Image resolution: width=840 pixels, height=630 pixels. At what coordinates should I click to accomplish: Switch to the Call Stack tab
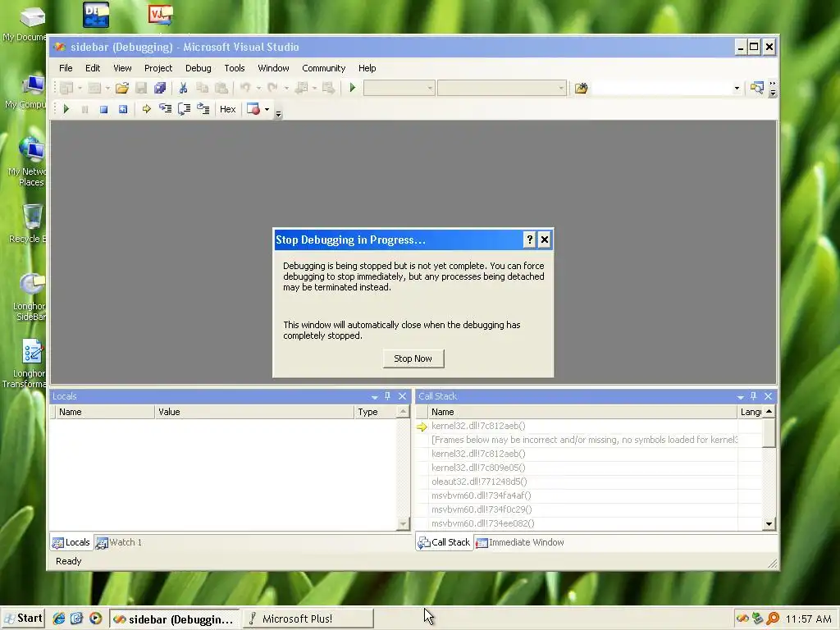[445, 542]
